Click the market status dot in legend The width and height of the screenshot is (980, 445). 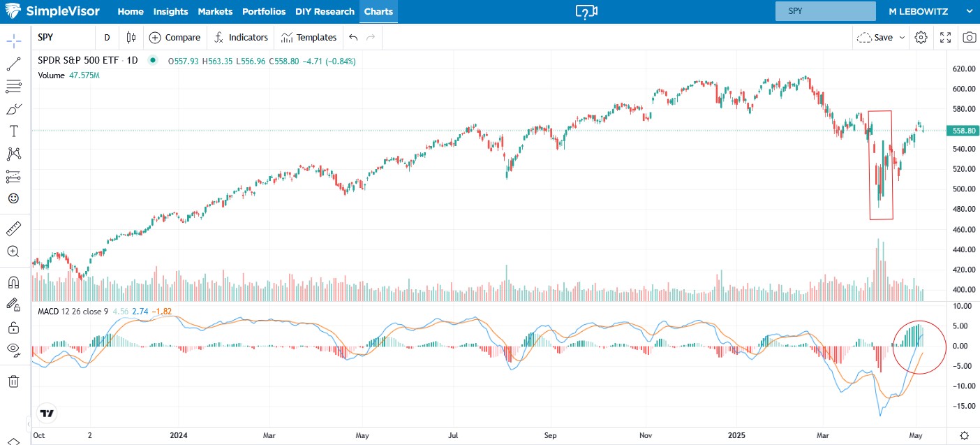click(x=154, y=61)
